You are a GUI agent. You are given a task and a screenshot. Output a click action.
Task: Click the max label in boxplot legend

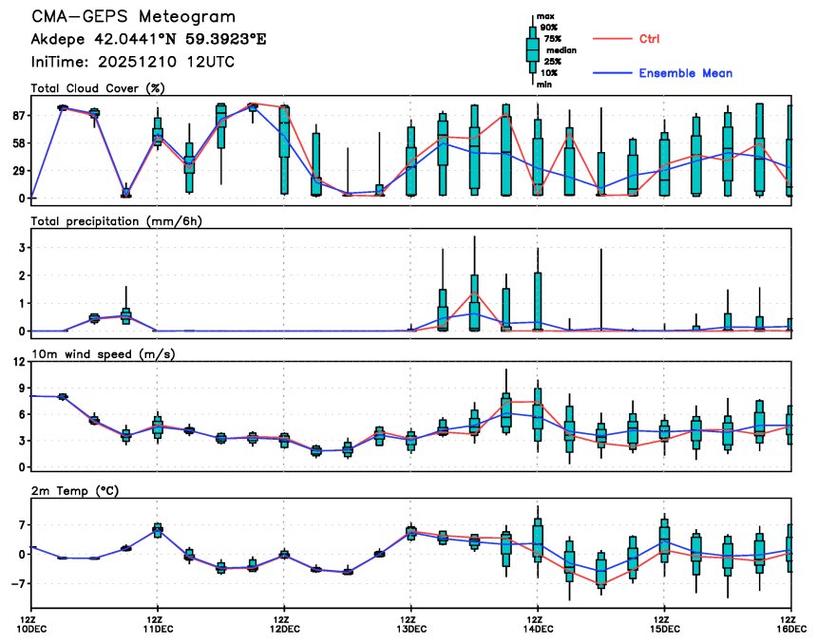(545, 17)
